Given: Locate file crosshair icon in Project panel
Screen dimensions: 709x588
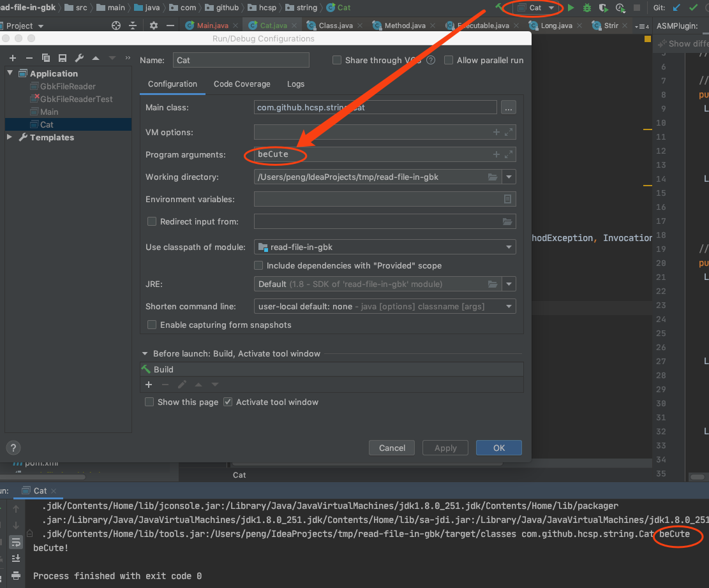Looking at the screenshot, I should pos(116,26).
